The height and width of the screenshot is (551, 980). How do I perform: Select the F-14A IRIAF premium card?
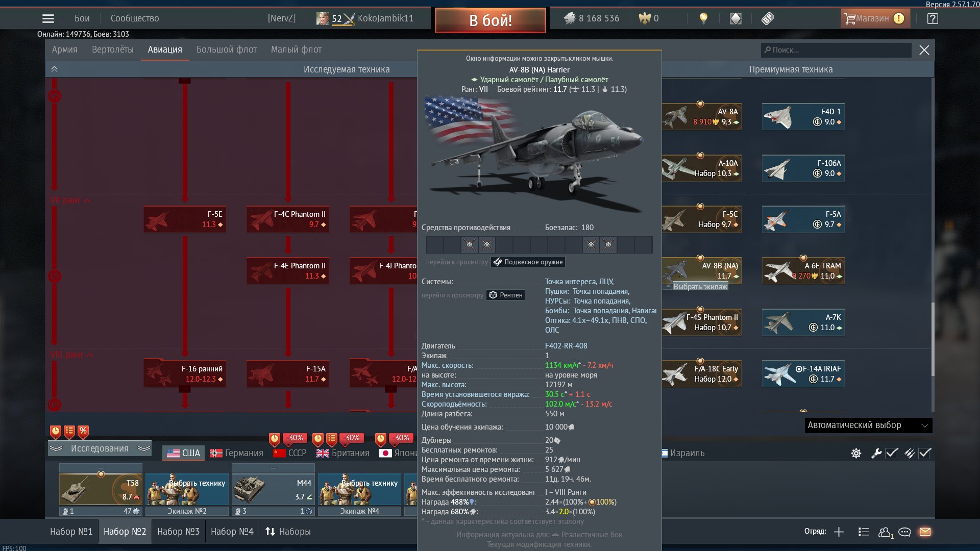(803, 374)
